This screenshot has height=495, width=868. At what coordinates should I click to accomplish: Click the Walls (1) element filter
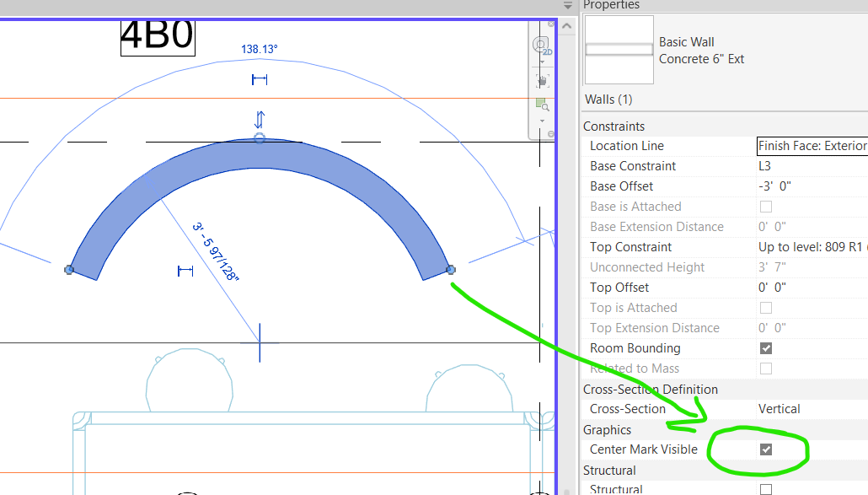(608, 99)
